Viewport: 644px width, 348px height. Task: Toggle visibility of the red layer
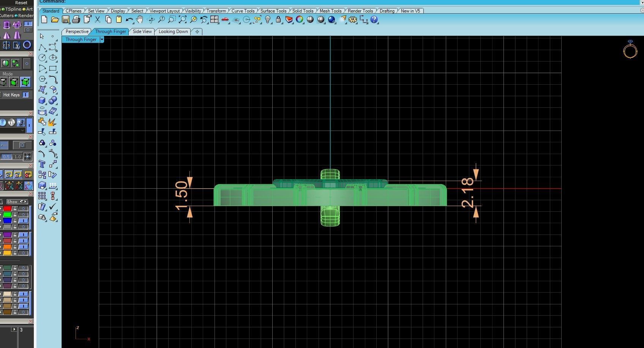click(x=24, y=209)
